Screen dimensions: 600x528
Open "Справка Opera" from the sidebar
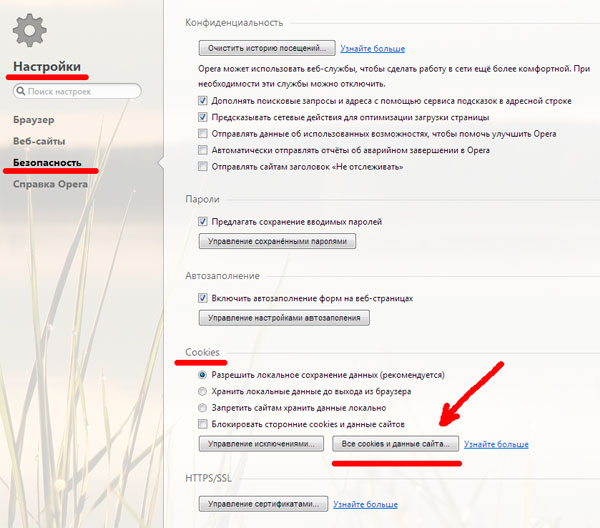(51, 183)
